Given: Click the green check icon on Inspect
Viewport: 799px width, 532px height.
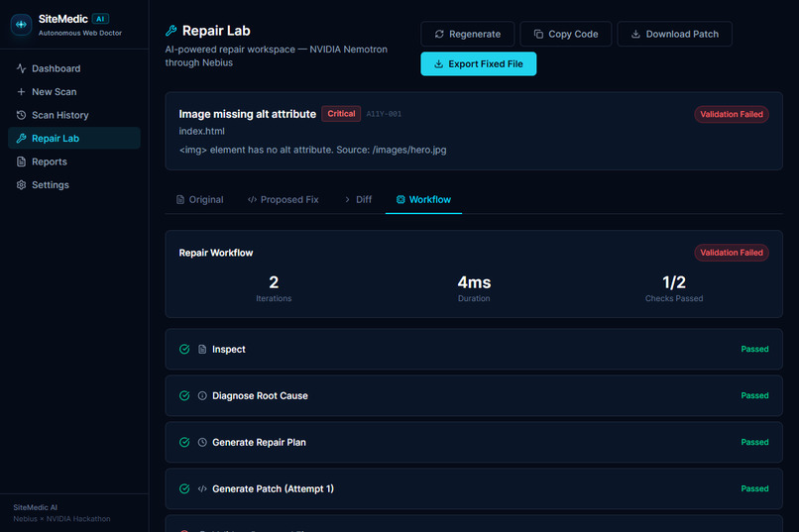Looking at the screenshot, I should tap(184, 349).
